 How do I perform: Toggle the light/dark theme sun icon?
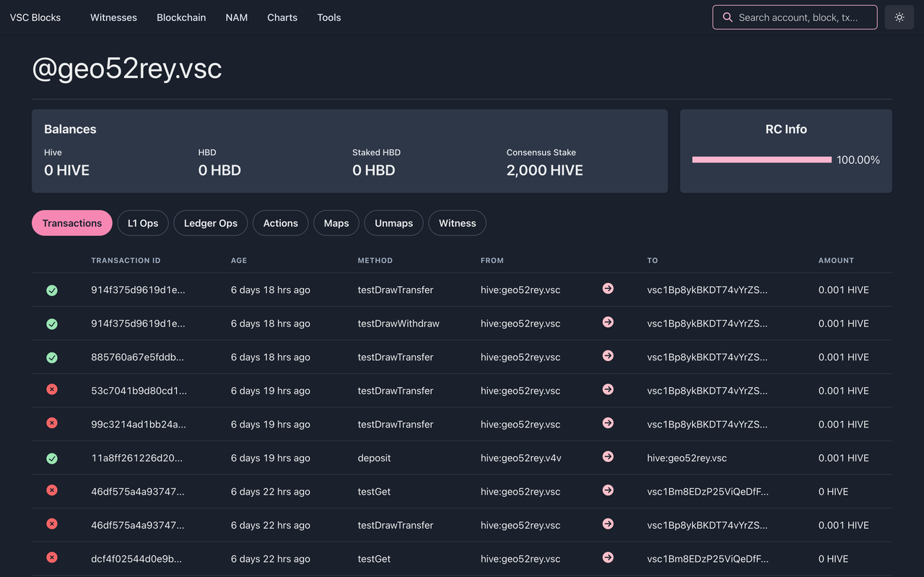point(899,17)
